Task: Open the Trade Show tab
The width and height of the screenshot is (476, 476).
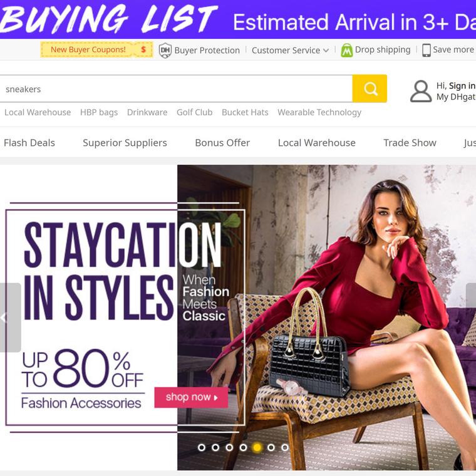Action: pos(410,143)
